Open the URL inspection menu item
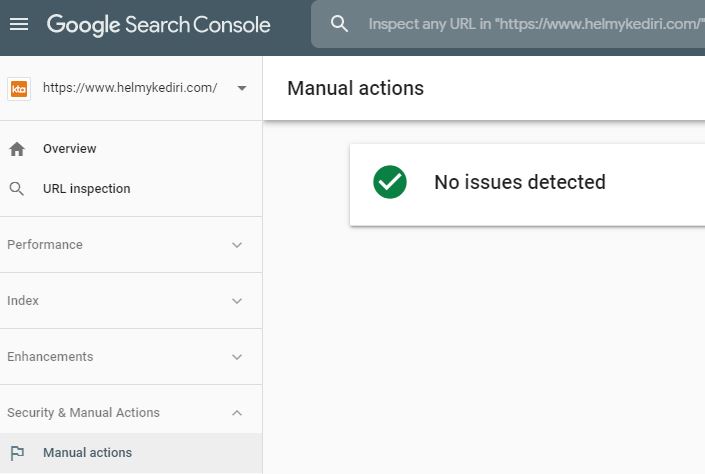Viewport: 705px width, 474px height. pos(87,189)
